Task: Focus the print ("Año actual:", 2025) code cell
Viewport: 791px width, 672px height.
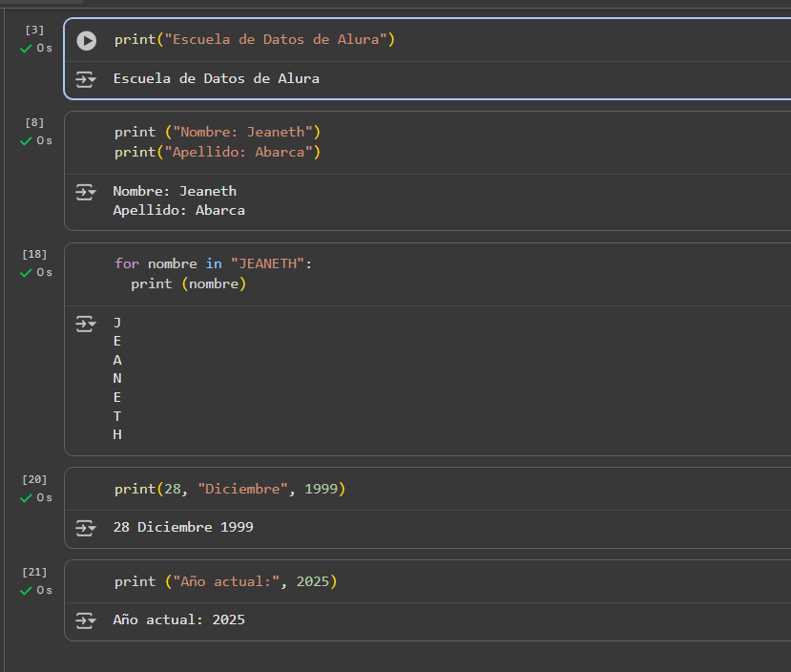Action: [225, 581]
